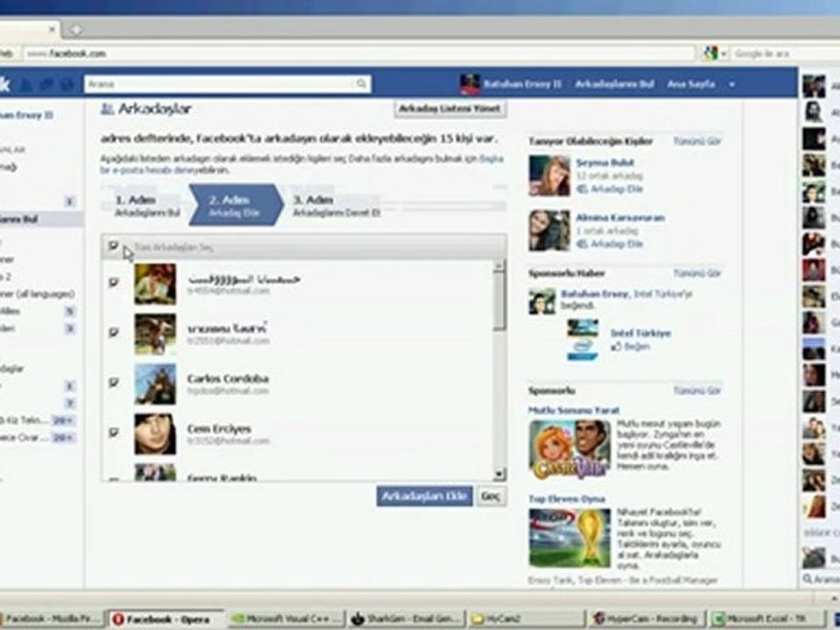This screenshot has width=840, height=630.
Task: Open the folder window taskbar item
Action: coord(526,619)
